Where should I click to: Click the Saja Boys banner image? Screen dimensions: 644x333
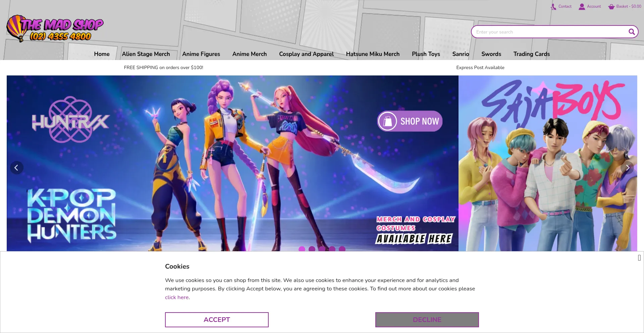[x=548, y=163]
